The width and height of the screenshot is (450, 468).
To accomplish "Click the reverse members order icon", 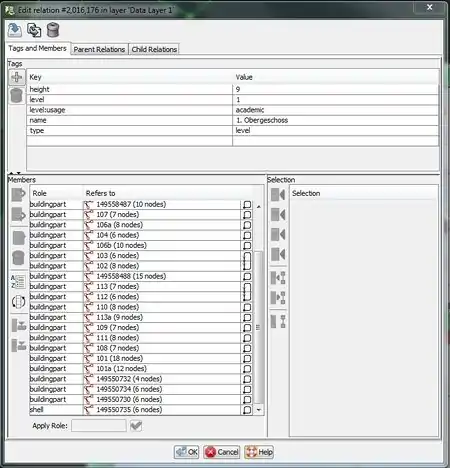I will (x=18, y=302).
